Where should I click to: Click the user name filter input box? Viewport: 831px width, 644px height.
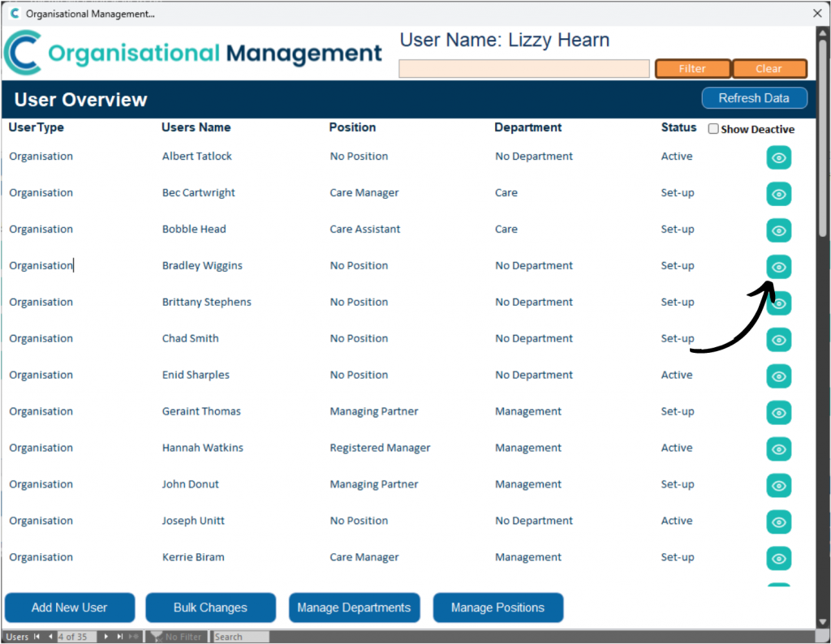(523, 69)
